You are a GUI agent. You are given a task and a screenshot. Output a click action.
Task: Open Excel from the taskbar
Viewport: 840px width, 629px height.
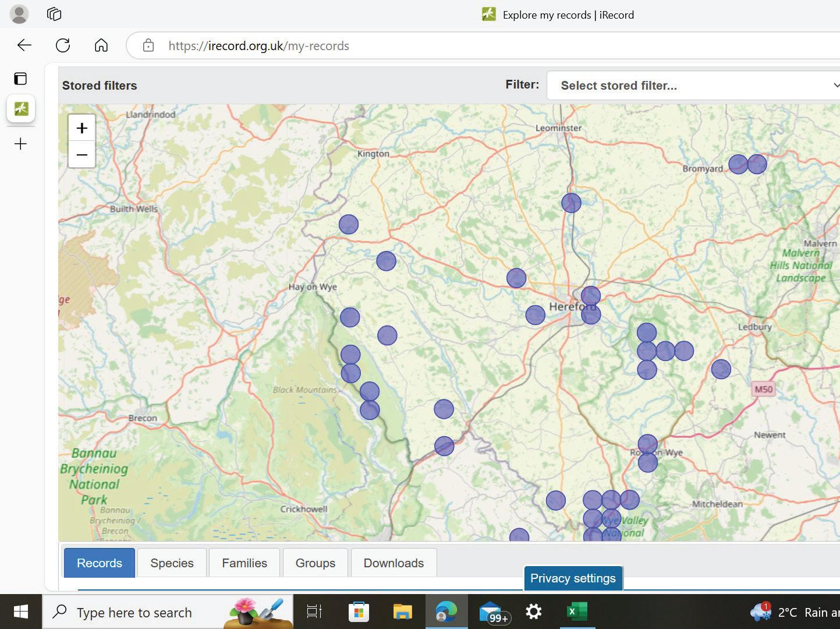pyautogui.click(x=577, y=612)
